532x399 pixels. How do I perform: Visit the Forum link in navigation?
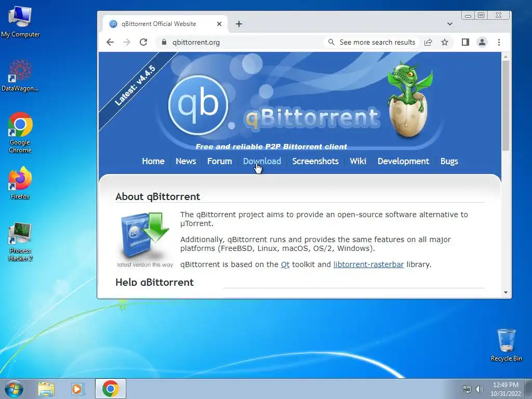(220, 161)
